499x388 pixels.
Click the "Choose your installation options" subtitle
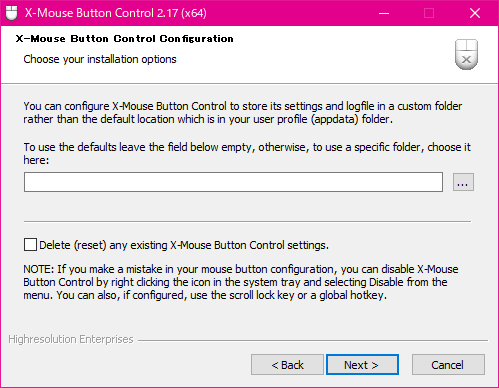(x=100, y=59)
